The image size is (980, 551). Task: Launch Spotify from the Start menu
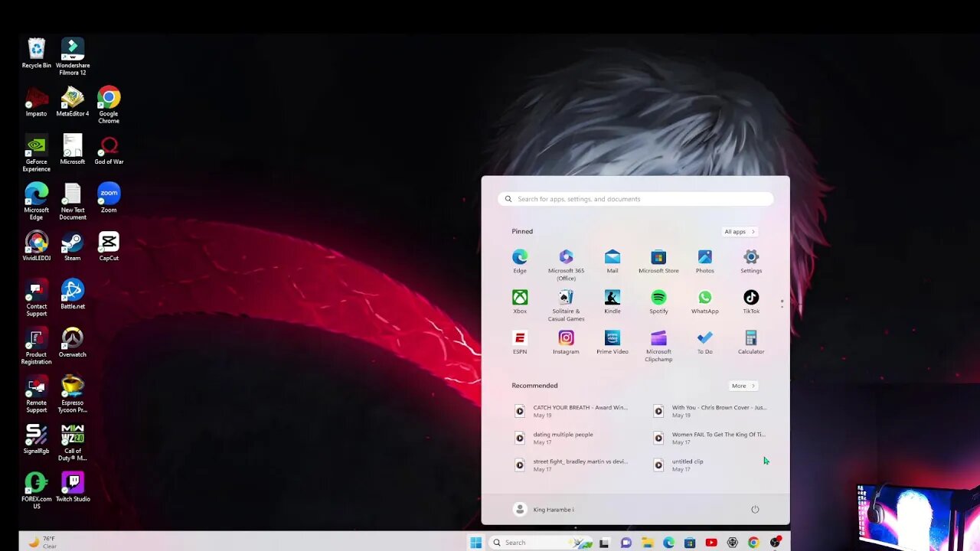(658, 302)
